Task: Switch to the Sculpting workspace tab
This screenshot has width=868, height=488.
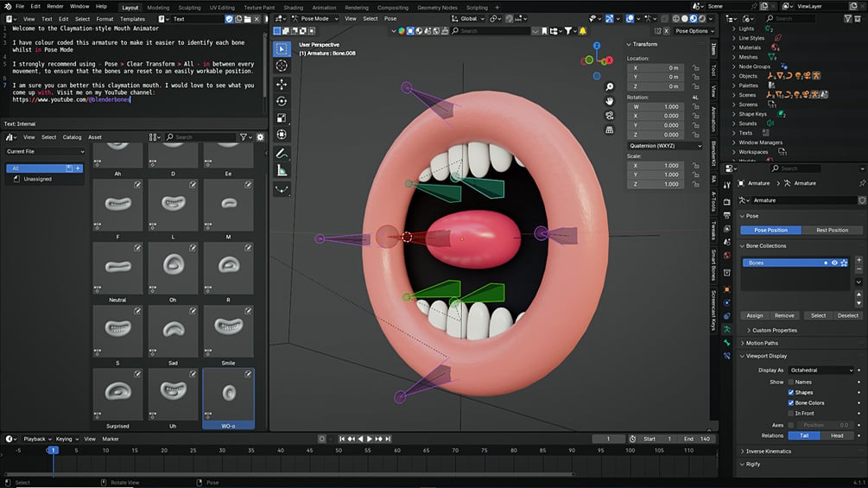Action: [x=189, y=8]
